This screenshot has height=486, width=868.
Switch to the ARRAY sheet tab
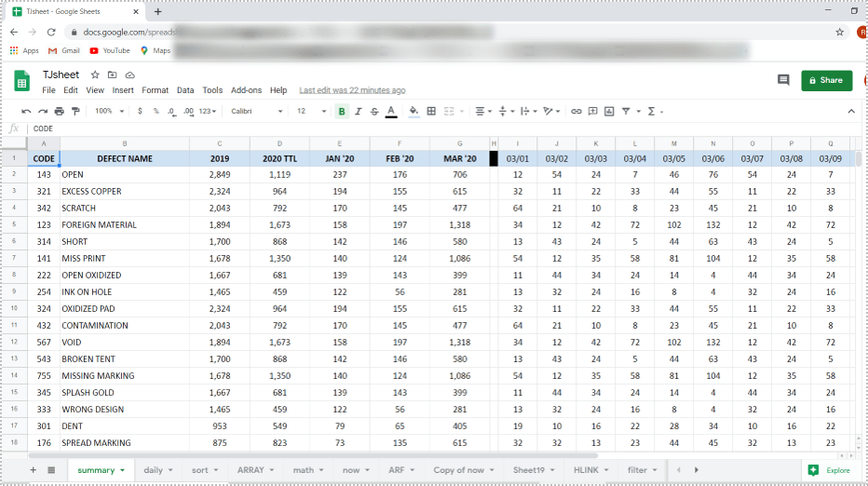[255, 470]
